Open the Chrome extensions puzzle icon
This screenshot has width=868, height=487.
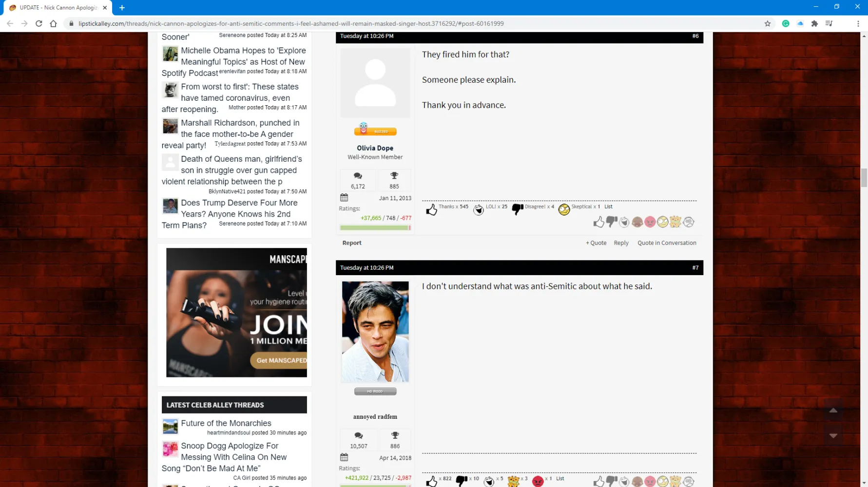[814, 23]
